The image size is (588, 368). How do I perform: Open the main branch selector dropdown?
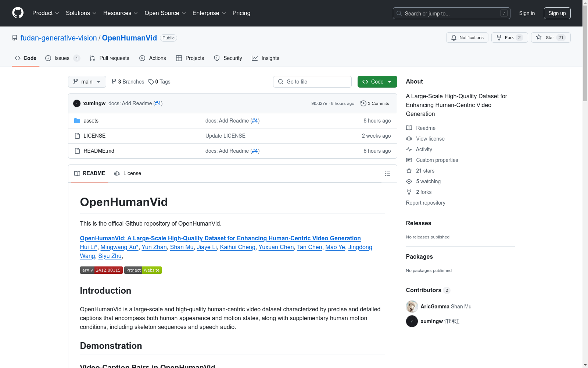click(x=87, y=82)
